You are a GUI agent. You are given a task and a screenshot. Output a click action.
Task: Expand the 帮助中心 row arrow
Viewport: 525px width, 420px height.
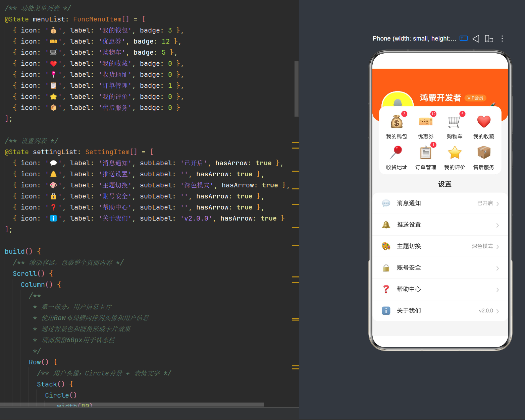(x=497, y=290)
